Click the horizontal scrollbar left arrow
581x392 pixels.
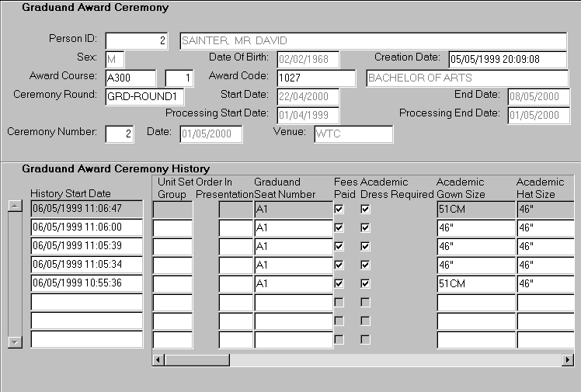(158, 360)
